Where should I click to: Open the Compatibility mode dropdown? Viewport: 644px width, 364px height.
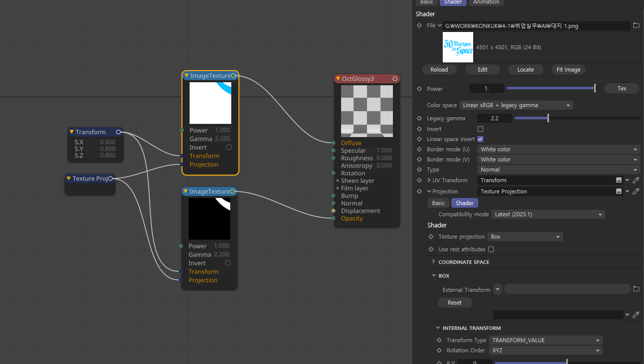(x=548, y=214)
